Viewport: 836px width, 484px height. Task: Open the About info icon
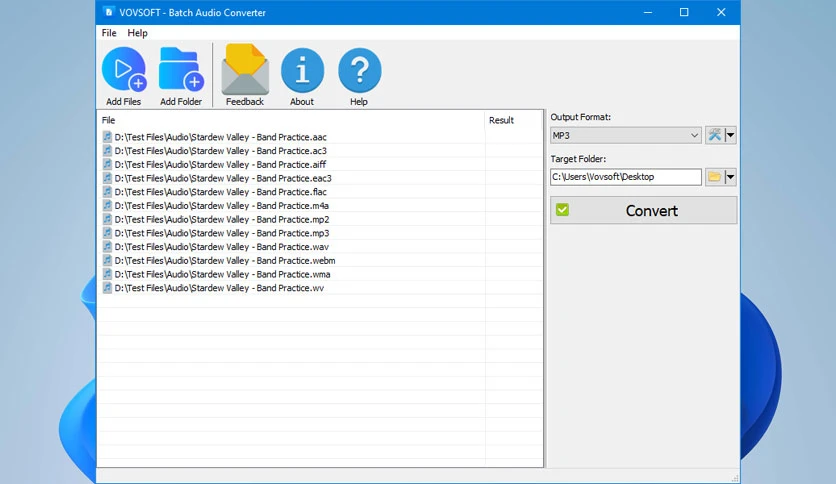coord(302,70)
